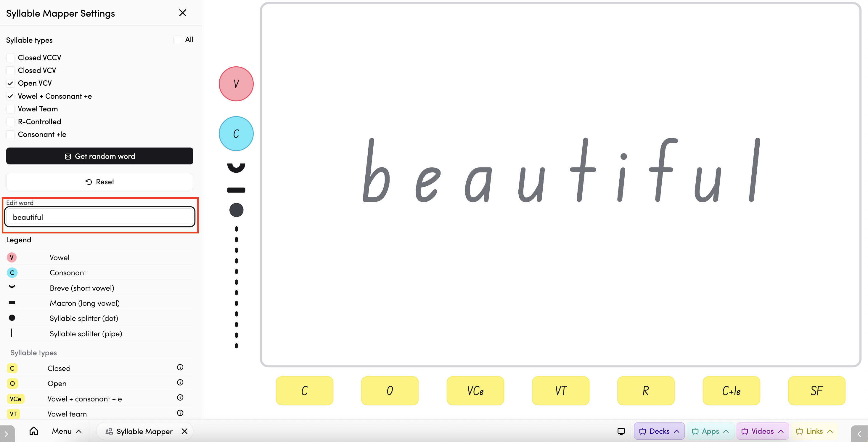868x442 pixels.
Task: Pick the macron long vowel bar
Action: pyautogui.click(x=236, y=190)
